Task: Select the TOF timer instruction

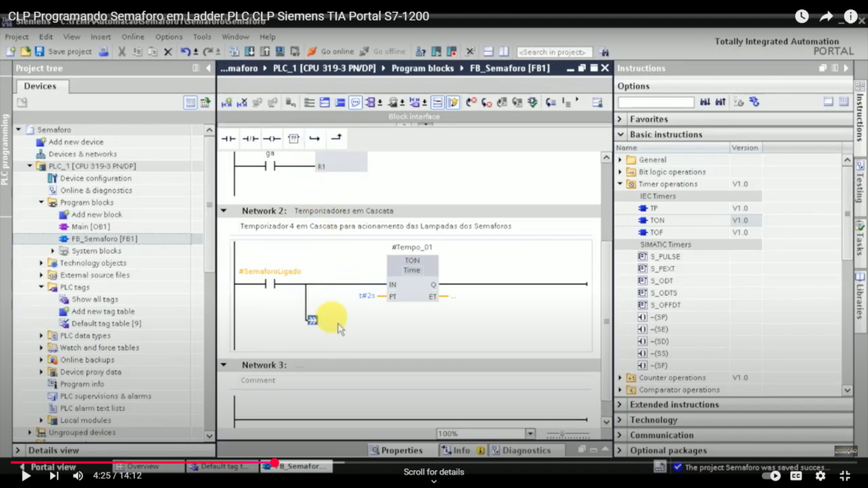Action: click(657, 232)
